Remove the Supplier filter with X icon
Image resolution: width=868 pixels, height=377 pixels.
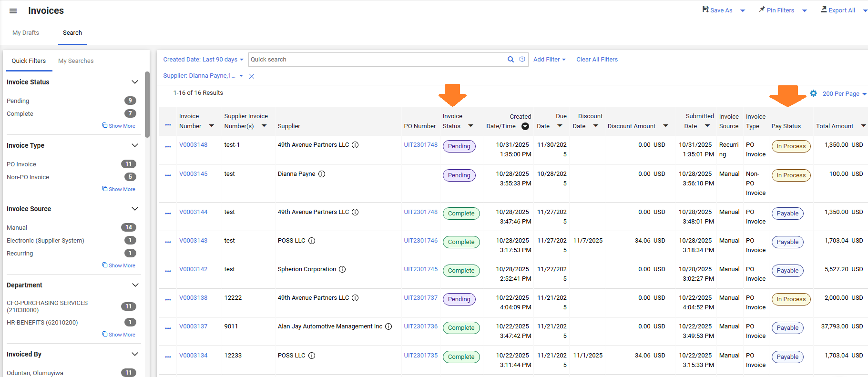[x=252, y=76]
